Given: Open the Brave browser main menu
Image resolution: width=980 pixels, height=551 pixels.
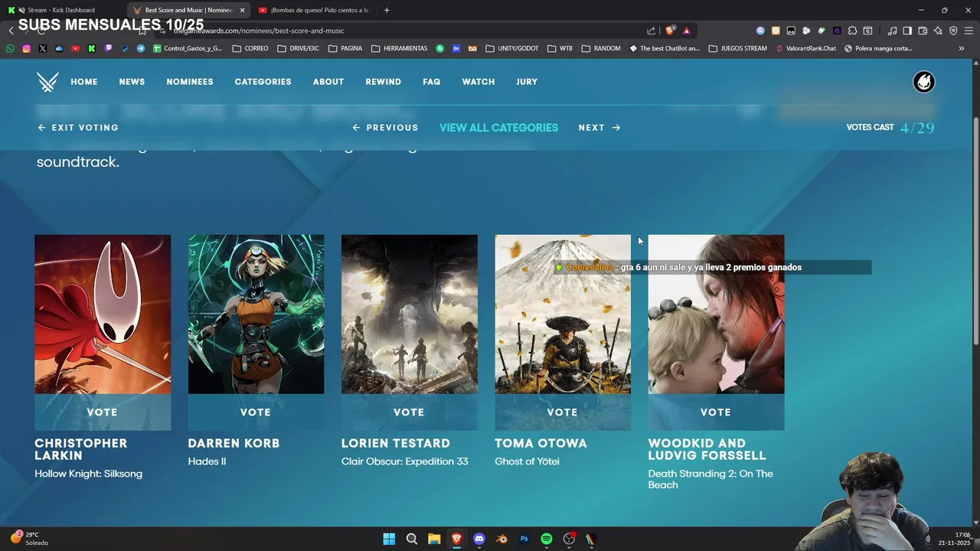Looking at the screenshot, I should (969, 31).
